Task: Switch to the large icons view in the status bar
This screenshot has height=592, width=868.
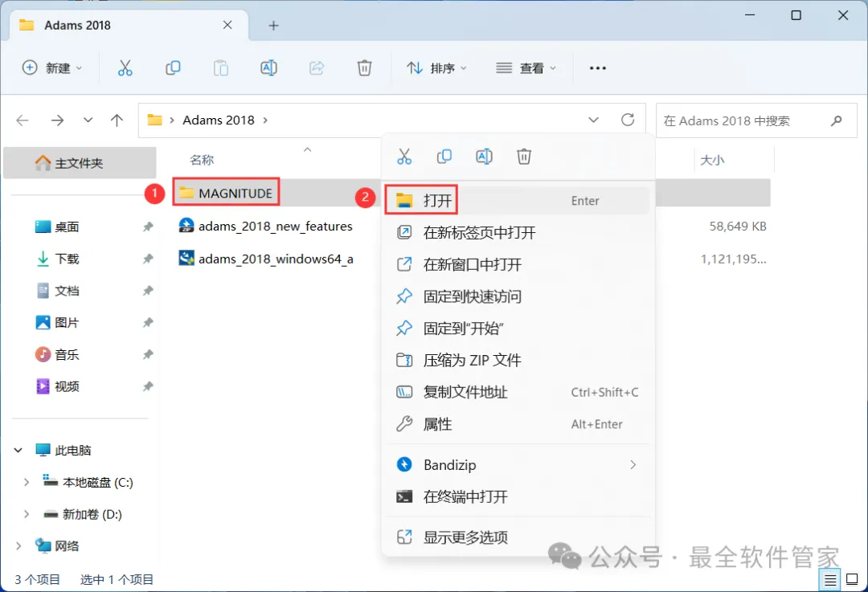Action: coord(852,579)
